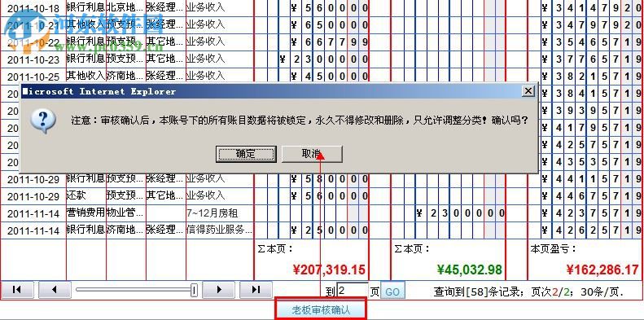Select 其他收入 in the 2011-10-25 row
Screen dimensions: 644x320
click(x=86, y=76)
